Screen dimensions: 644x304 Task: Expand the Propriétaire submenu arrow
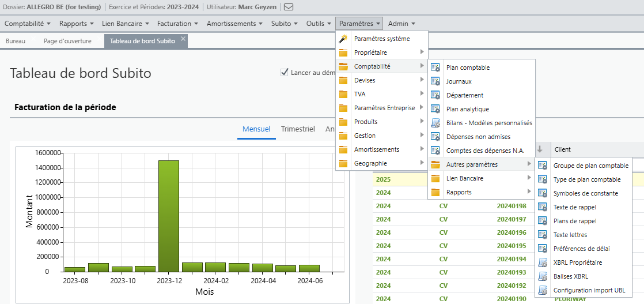pyautogui.click(x=422, y=52)
